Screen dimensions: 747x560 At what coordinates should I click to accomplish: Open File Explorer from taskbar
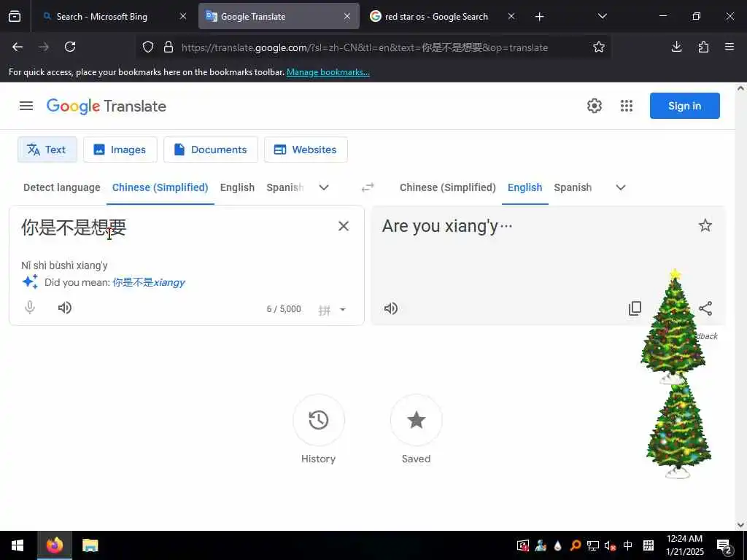[x=90, y=545]
